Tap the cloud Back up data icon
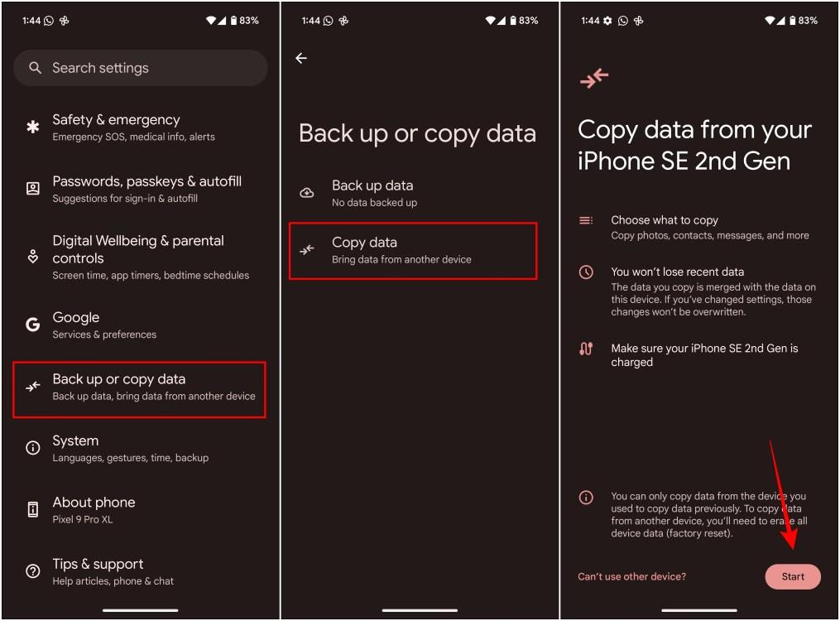The height and width of the screenshot is (621, 840). [307, 192]
